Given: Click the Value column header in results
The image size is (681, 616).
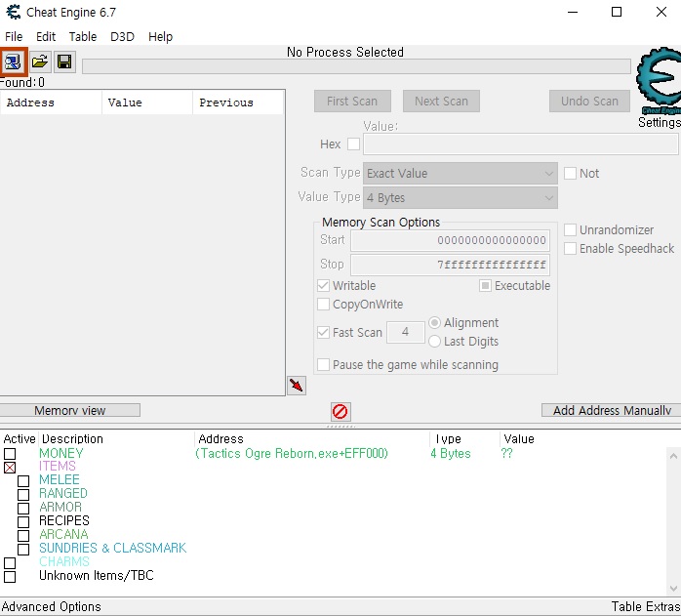Looking at the screenshot, I should tap(147, 103).
